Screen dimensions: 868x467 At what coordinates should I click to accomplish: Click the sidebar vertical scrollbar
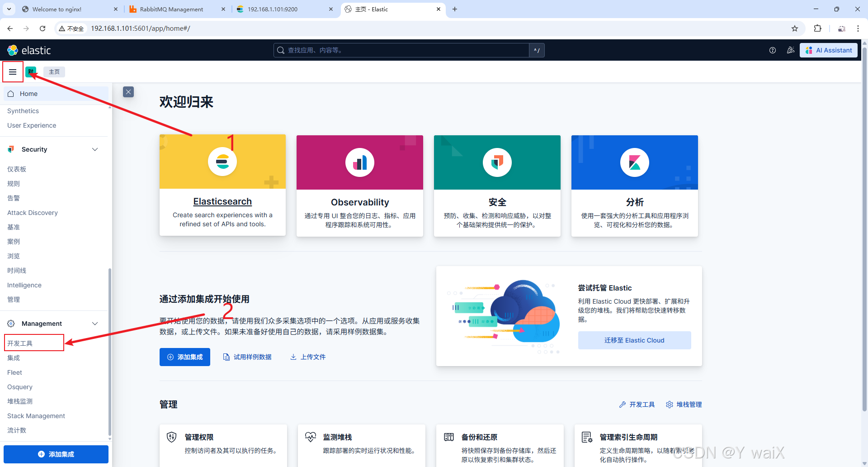[x=110, y=352]
